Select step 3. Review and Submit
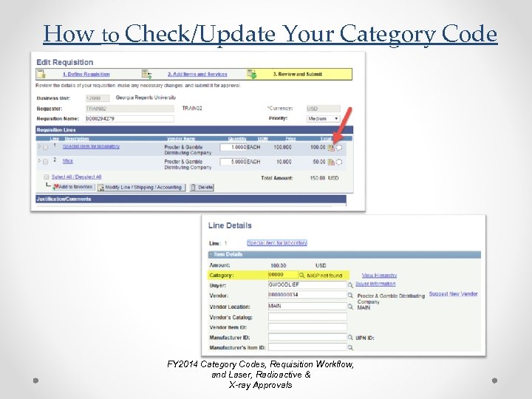The width and height of the screenshot is (532, 399). (298, 75)
